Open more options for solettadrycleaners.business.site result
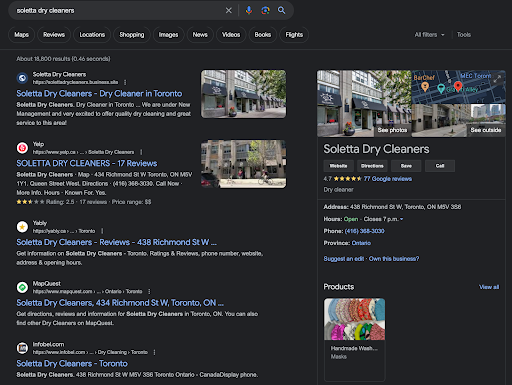The width and height of the screenshot is (512, 385). (125, 82)
